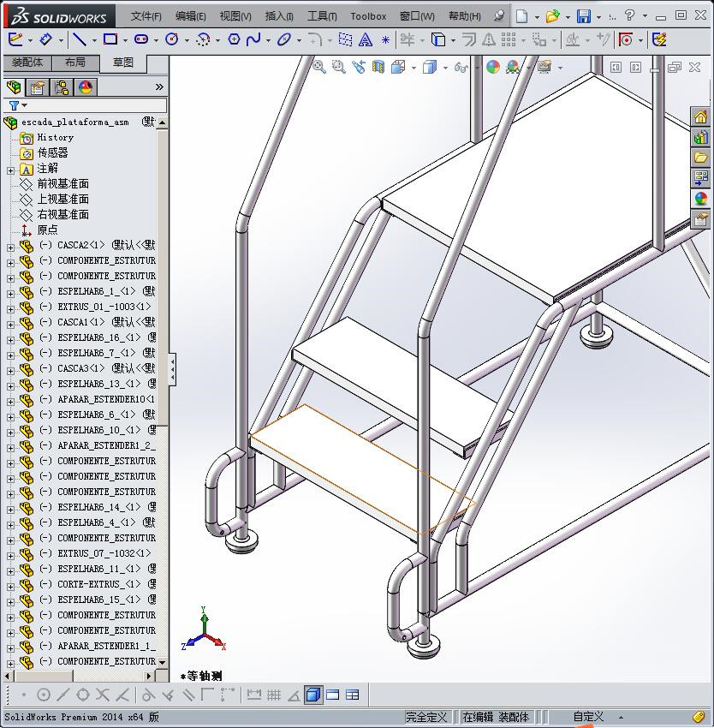Expand the EXTRUS_01_-1003<1> node
The height and width of the screenshot is (728, 714).
coord(10,309)
